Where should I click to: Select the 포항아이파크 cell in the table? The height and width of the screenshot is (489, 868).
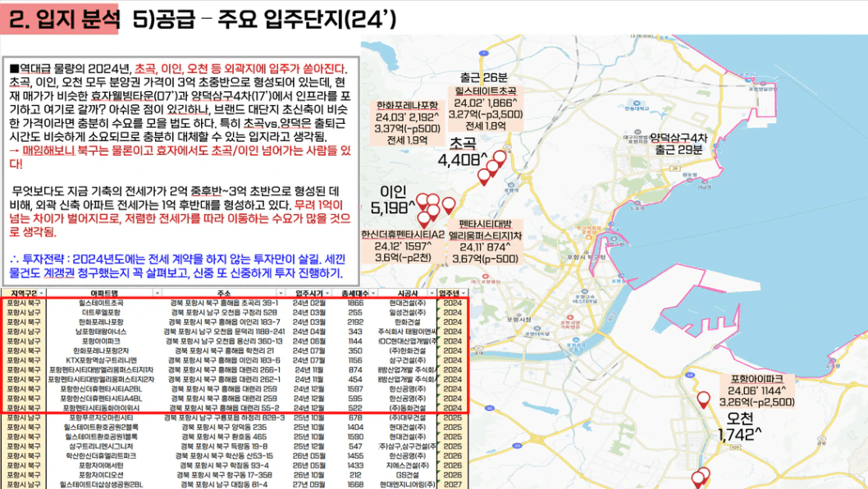[x=101, y=341]
